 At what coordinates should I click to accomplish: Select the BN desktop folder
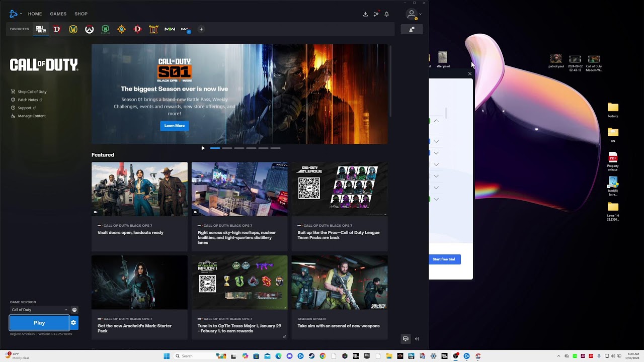point(613,135)
